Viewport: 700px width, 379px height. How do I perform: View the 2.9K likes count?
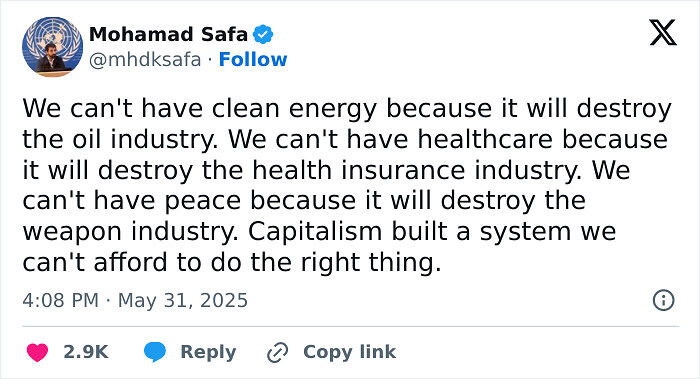click(86, 352)
